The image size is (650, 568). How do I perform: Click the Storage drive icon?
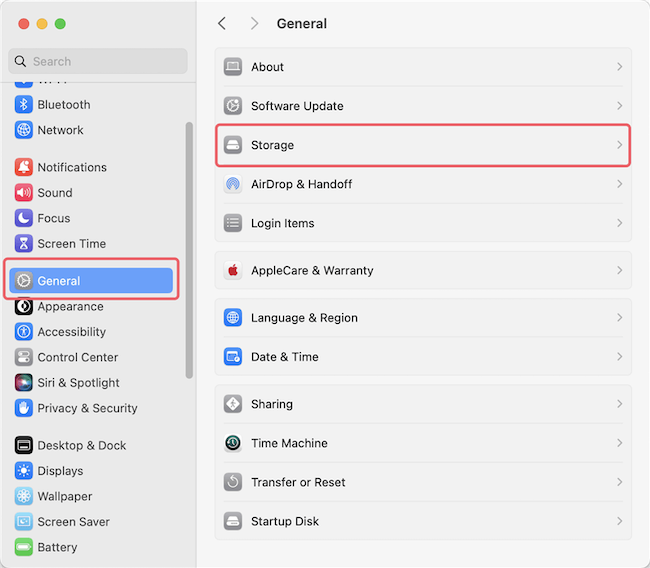click(x=233, y=145)
